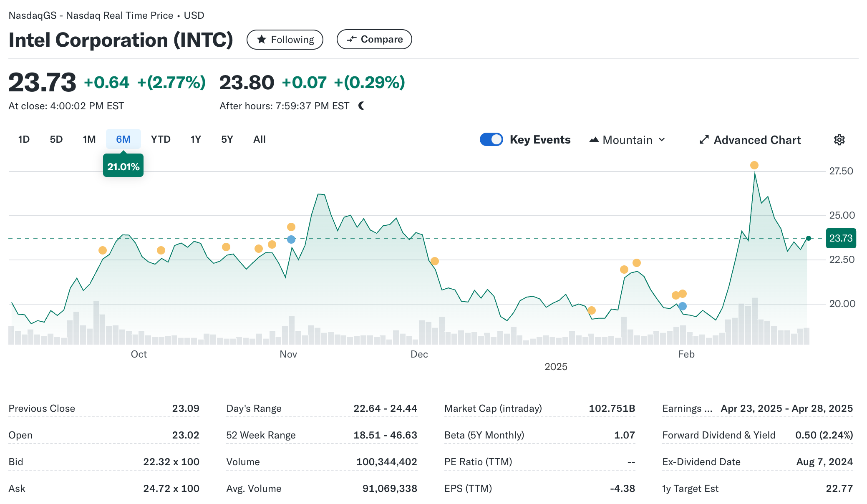Click the Mountain chart type icon
867x504 pixels.
click(x=594, y=140)
